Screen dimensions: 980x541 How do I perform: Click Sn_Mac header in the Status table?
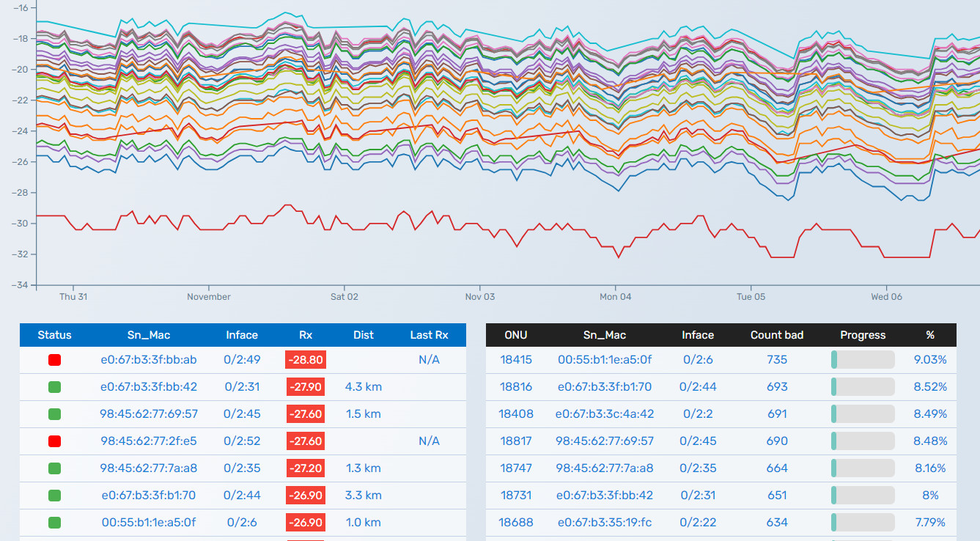pos(149,335)
